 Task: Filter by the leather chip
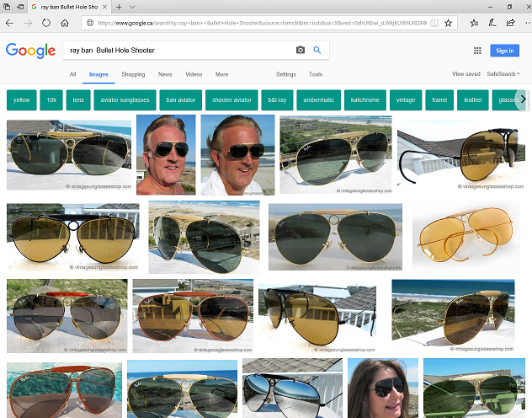pyautogui.click(x=473, y=100)
